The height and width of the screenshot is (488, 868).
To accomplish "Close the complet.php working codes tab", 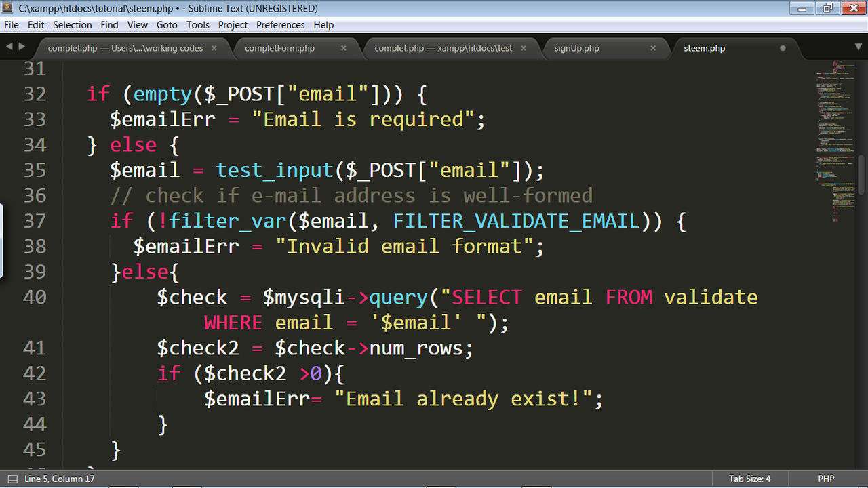I will [214, 48].
